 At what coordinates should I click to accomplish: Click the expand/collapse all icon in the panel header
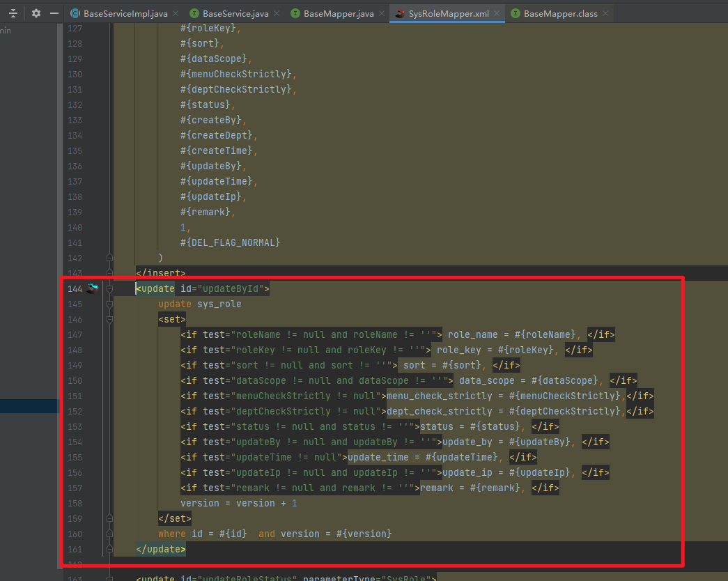[x=13, y=13]
